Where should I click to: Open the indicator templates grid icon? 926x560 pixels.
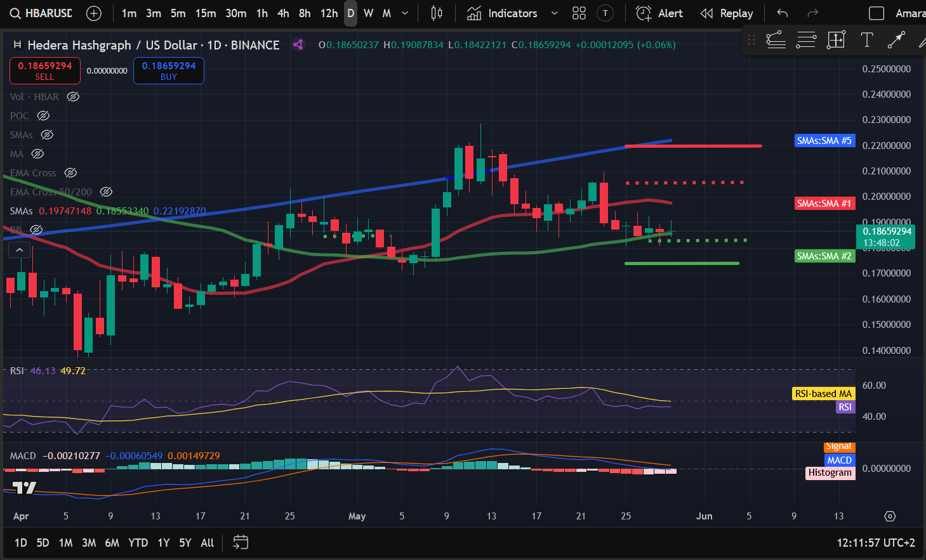tap(579, 13)
